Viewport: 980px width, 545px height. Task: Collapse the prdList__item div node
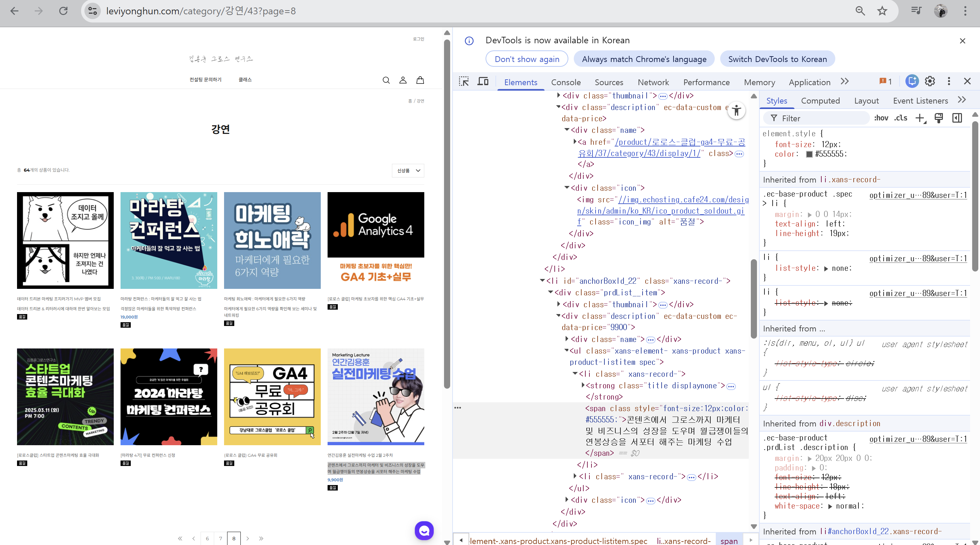[x=551, y=292]
